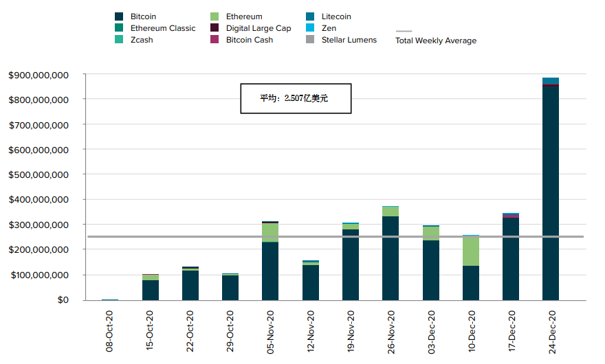Click the Ethereum Classic legend swatch
This screenshot has width=605, height=364.
[x=119, y=27]
